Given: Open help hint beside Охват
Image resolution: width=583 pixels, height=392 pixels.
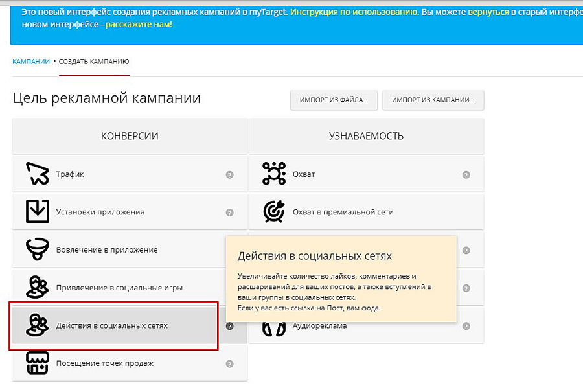Looking at the screenshot, I should click(x=466, y=175).
